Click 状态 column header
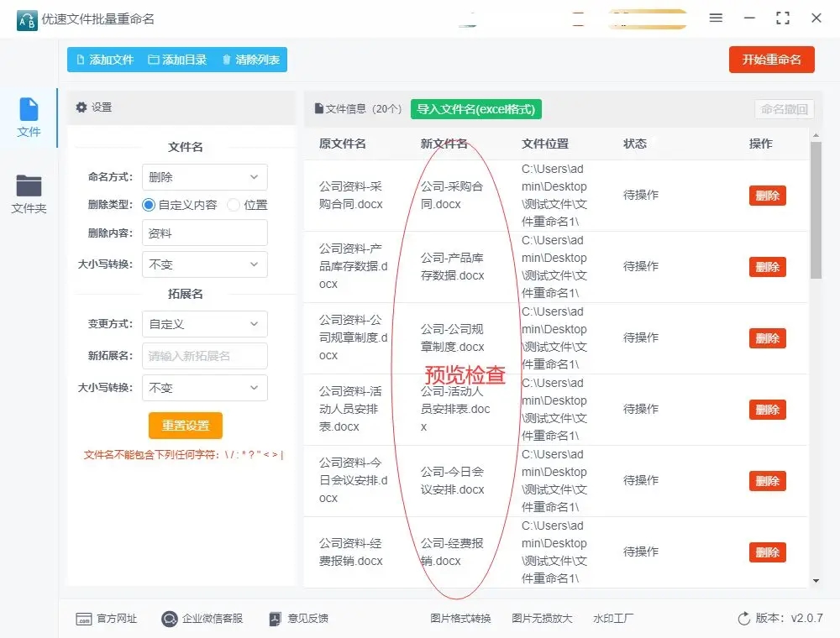The width and height of the screenshot is (840, 638). (x=635, y=144)
